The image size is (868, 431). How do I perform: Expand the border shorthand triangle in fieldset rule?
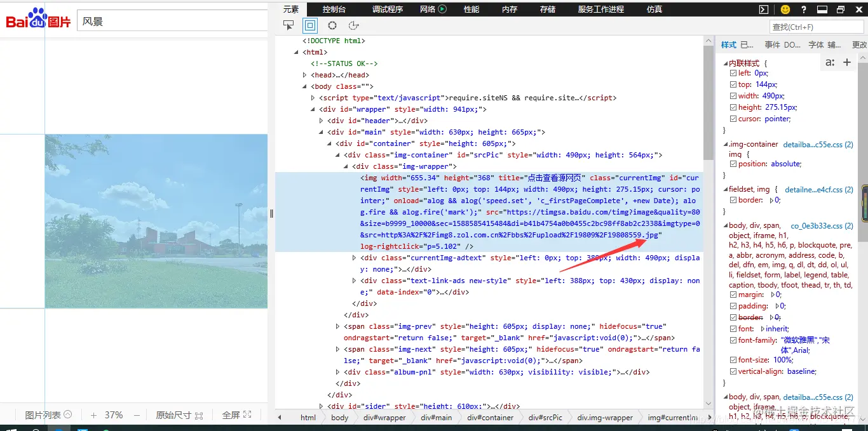771,200
